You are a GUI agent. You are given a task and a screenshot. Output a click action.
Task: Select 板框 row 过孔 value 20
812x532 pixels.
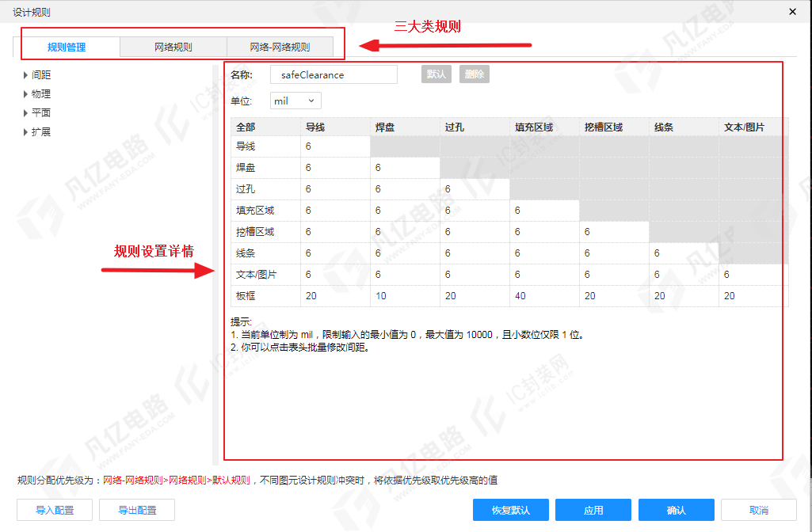(x=475, y=296)
